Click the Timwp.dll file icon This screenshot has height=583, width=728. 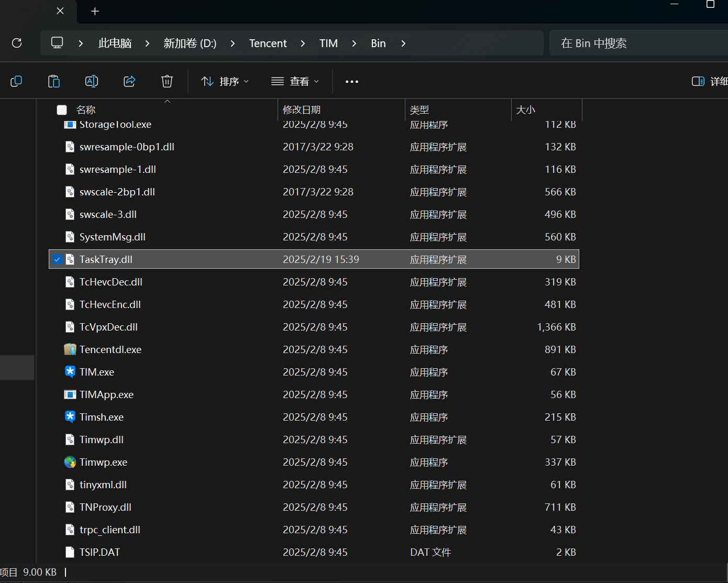pos(70,439)
